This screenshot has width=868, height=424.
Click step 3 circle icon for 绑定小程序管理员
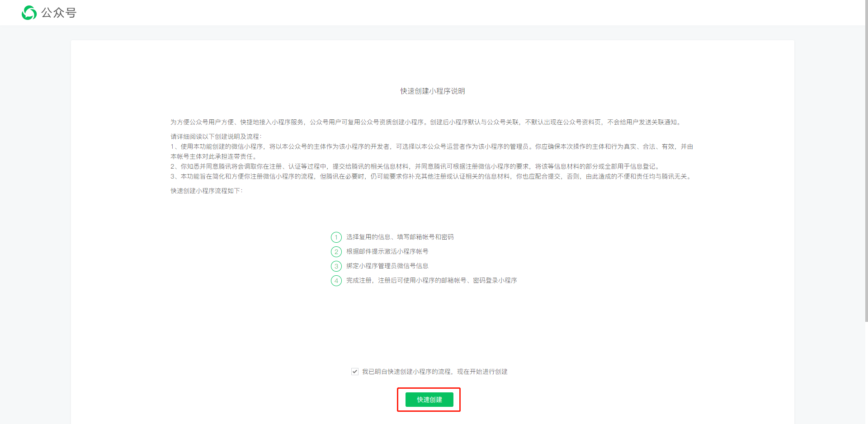point(336,266)
